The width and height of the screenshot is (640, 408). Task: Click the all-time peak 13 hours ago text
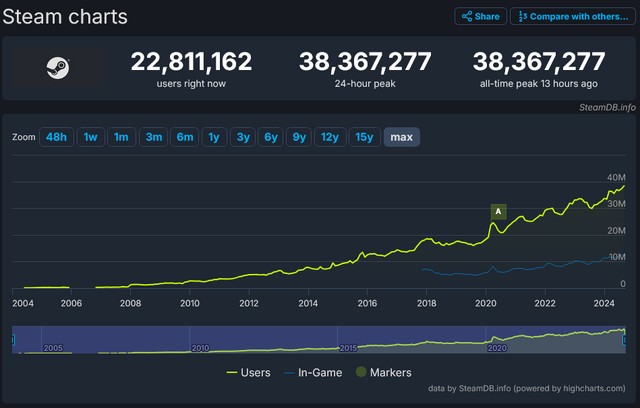coord(538,84)
